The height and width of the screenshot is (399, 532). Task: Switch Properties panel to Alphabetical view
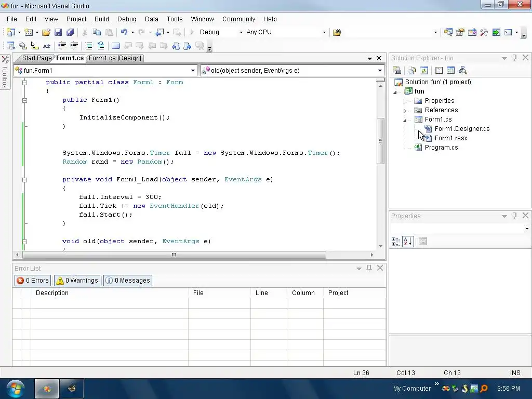408,242
